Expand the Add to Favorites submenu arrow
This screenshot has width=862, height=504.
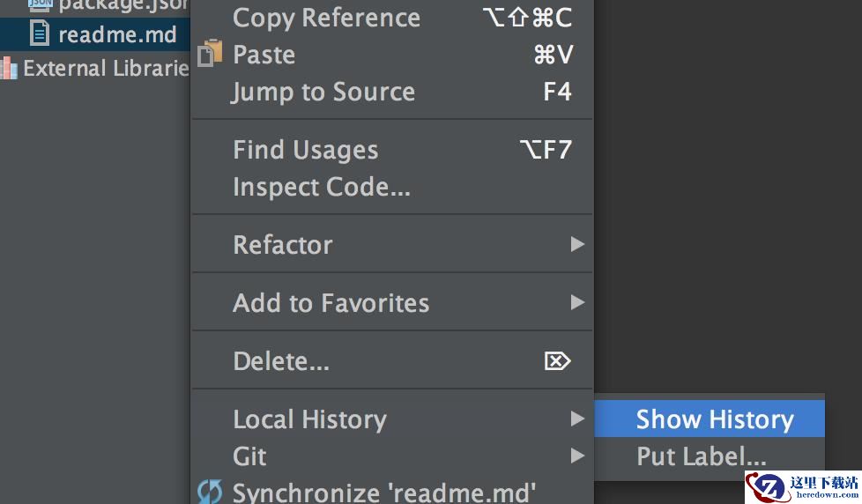click(577, 302)
